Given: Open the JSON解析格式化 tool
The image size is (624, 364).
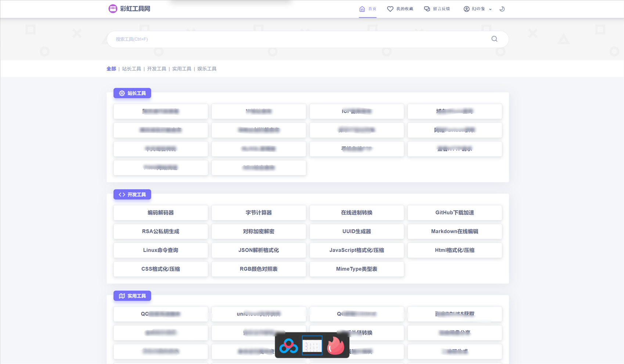Looking at the screenshot, I should [x=259, y=250].
